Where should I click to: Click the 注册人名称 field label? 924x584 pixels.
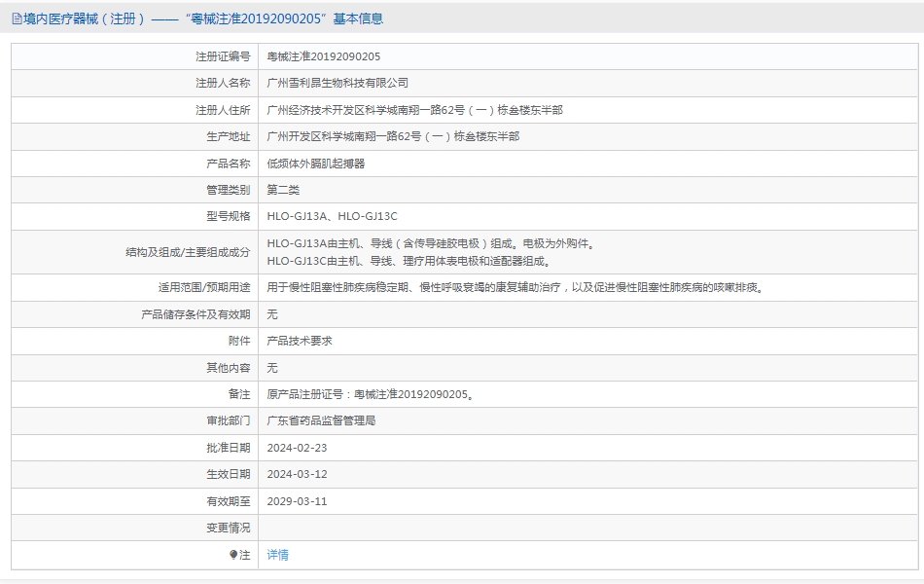[223, 83]
